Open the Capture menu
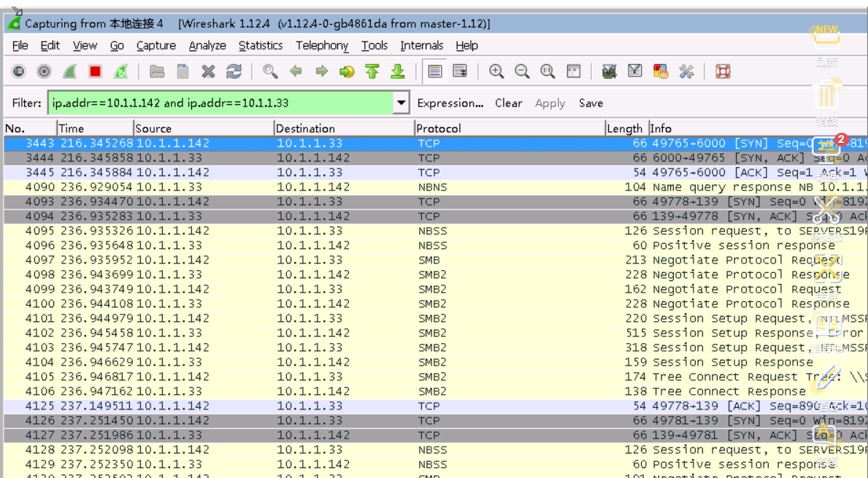The width and height of the screenshot is (868, 478). point(156,45)
